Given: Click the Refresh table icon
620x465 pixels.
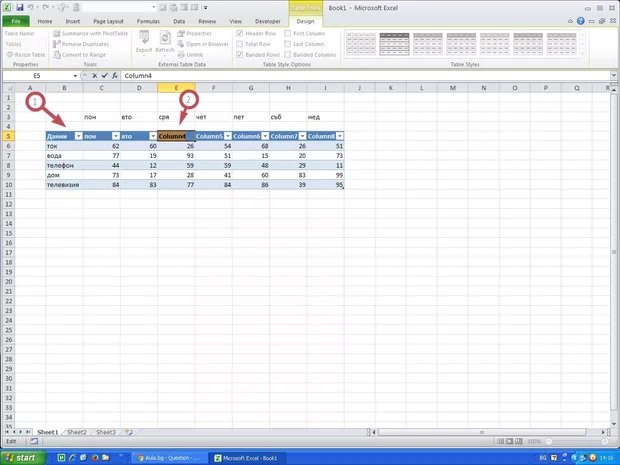Looking at the screenshot, I should pos(165,38).
